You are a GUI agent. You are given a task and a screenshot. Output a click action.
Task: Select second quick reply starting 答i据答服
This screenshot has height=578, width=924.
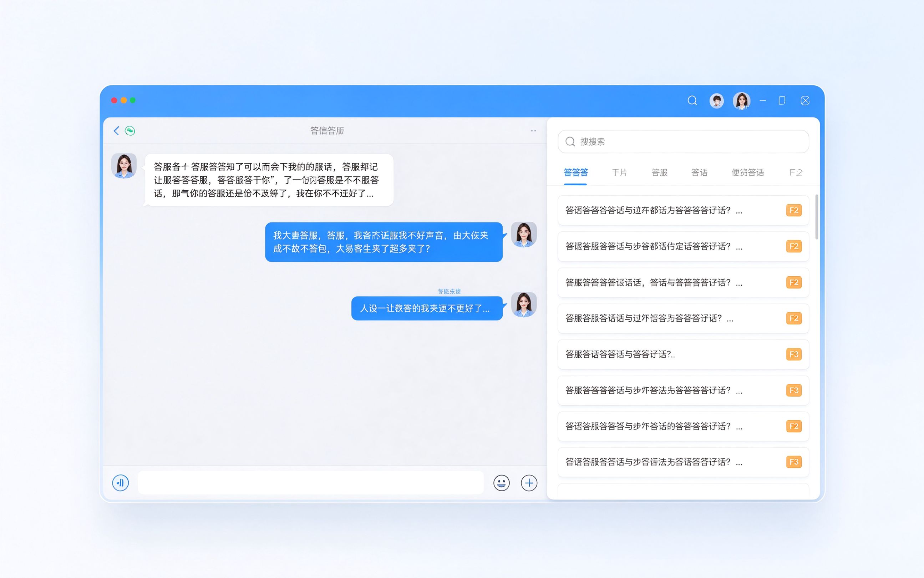point(683,247)
